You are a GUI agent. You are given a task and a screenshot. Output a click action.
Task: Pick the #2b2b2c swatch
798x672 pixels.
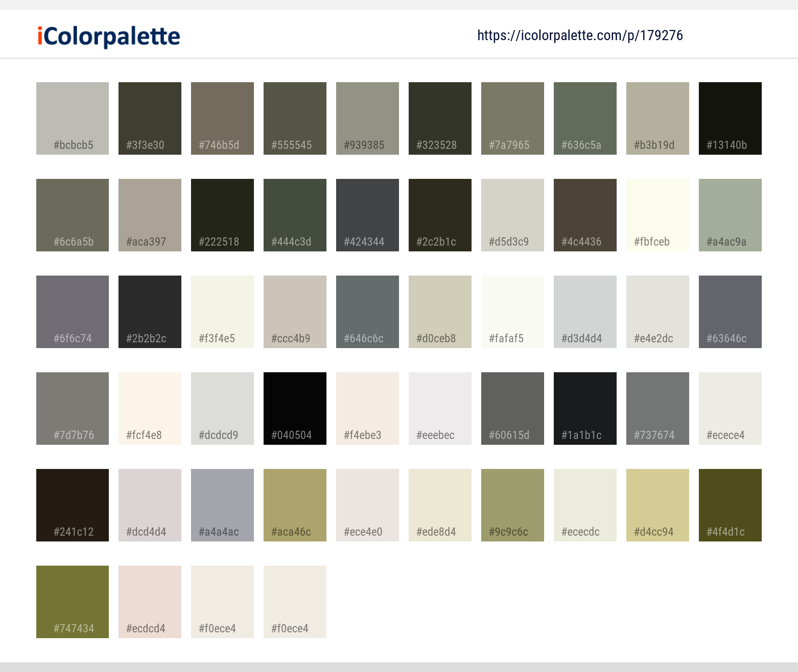coord(150,312)
